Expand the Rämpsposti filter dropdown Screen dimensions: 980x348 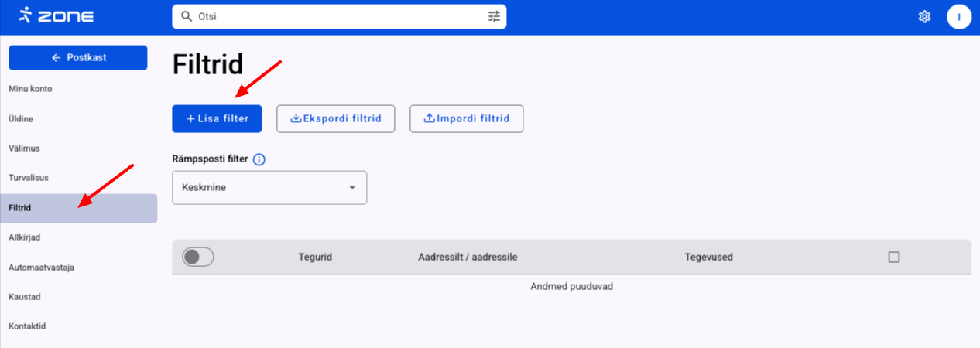269,187
